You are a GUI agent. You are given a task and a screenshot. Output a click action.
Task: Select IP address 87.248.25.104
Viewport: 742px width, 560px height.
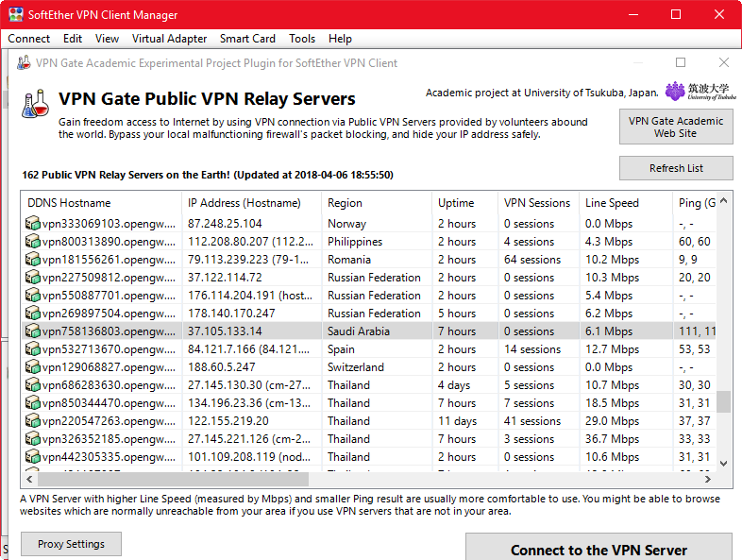[225, 224]
